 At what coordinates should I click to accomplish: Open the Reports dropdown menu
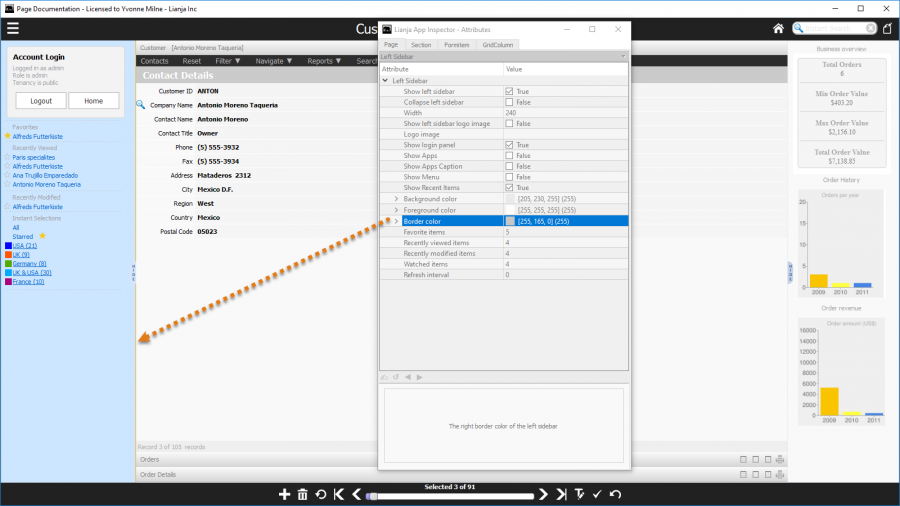pos(325,61)
